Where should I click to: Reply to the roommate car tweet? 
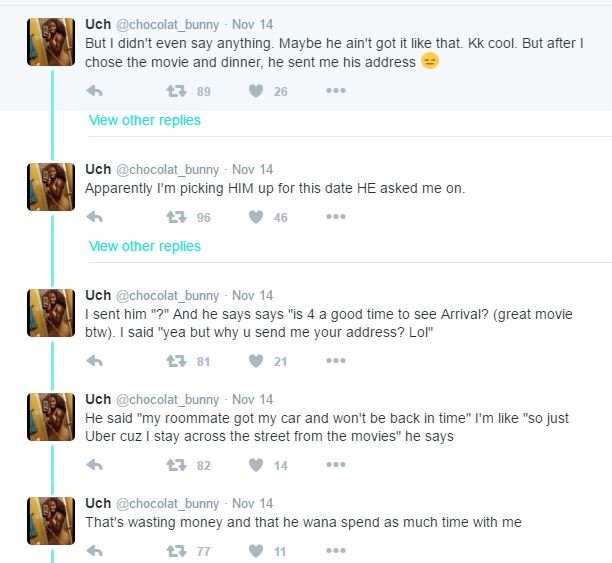click(95, 465)
